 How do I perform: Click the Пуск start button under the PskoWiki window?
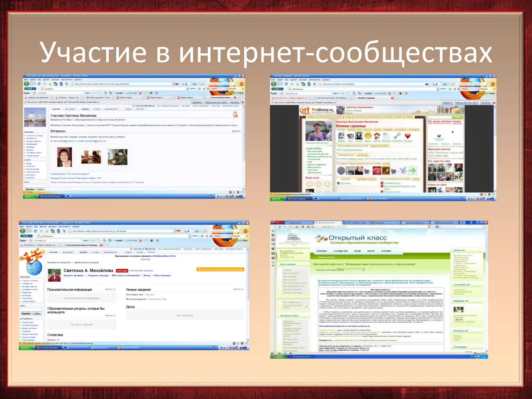pos(29,196)
